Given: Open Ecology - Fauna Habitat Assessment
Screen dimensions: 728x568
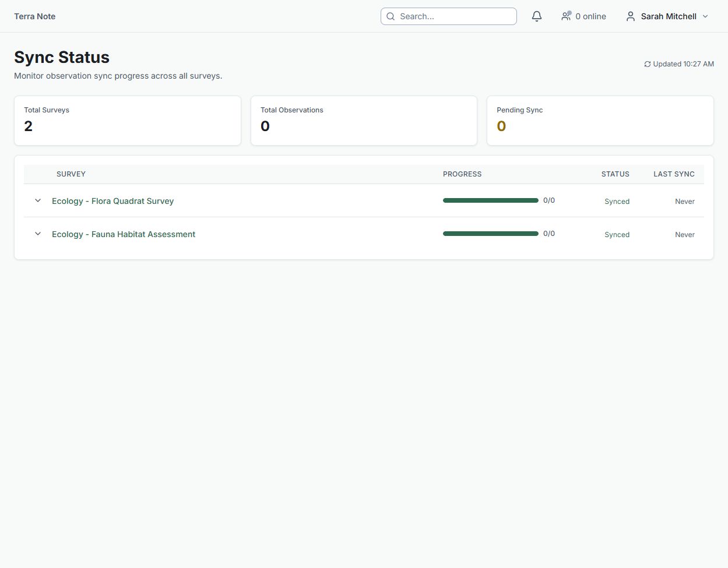Looking at the screenshot, I should click(124, 234).
